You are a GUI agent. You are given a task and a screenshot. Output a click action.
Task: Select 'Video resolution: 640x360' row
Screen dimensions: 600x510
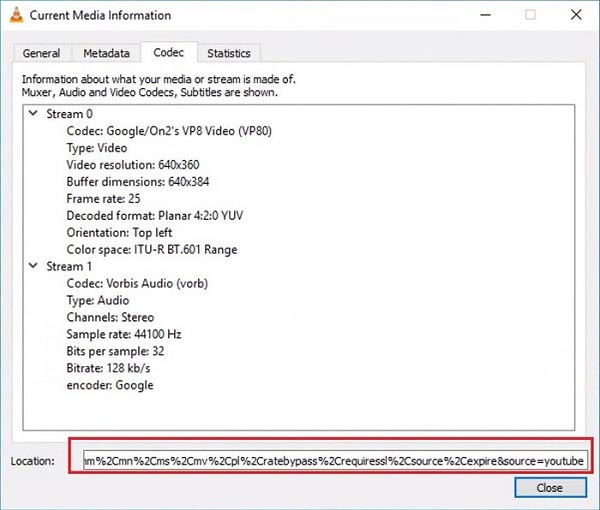tap(133, 165)
